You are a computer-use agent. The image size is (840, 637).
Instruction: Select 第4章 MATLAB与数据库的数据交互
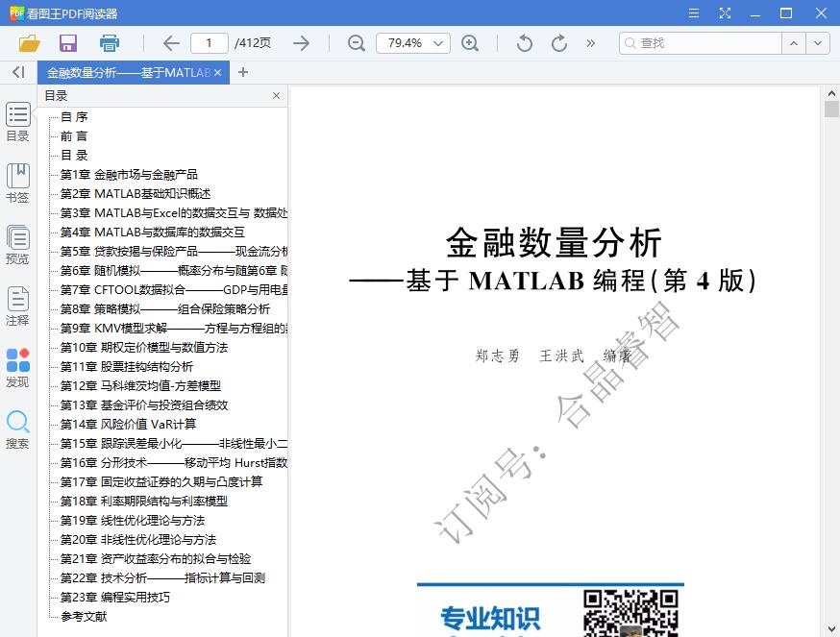point(152,233)
